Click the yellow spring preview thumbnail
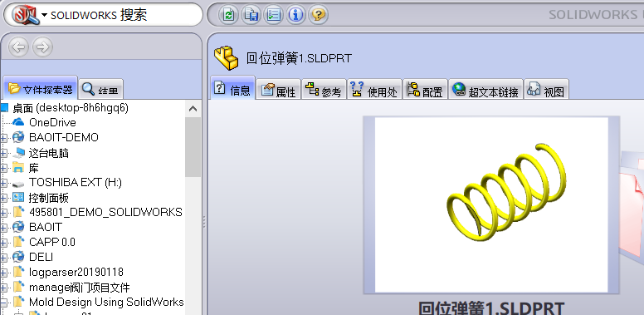This screenshot has width=644, height=315. click(491, 204)
